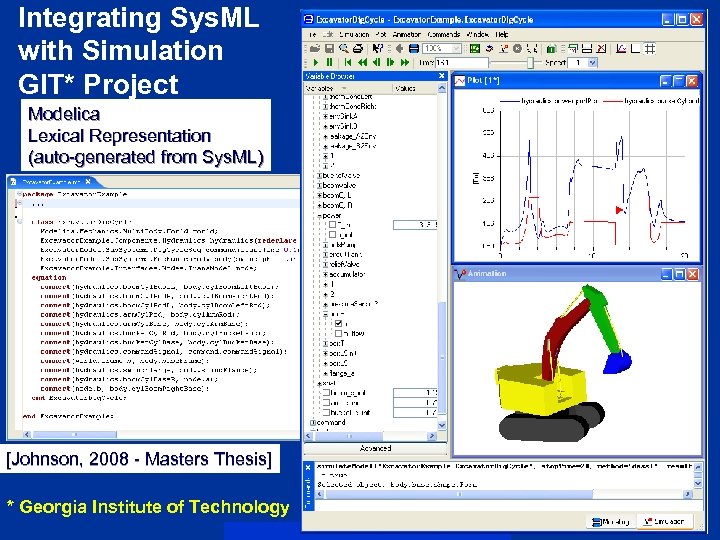Open the Commands menu
The width and height of the screenshot is (720, 540).
pyautogui.click(x=444, y=34)
